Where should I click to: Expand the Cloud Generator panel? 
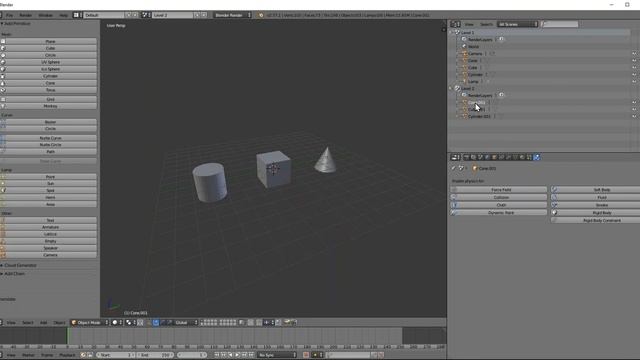tap(20, 265)
